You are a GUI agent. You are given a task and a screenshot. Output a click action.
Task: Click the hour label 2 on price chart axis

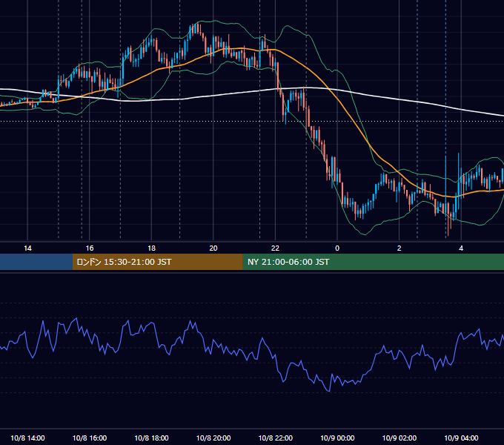coord(399,248)
